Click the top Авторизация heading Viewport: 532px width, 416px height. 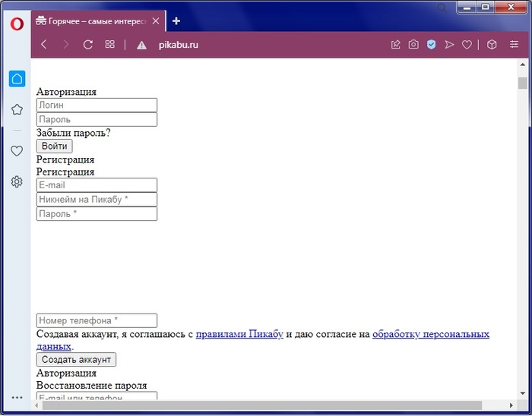(66, 92)
